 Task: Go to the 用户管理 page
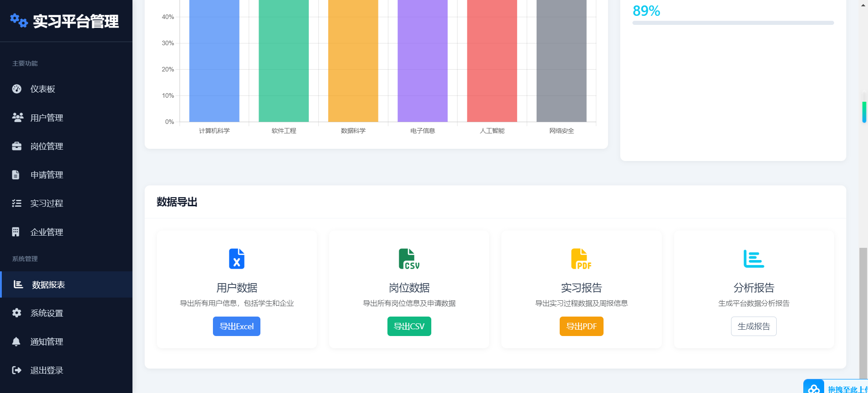(x=66, y=118)
